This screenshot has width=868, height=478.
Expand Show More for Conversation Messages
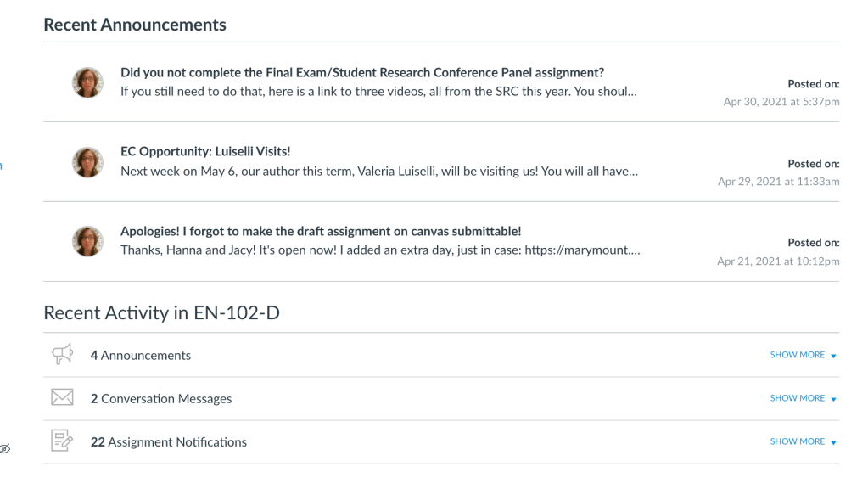[803, 398]
